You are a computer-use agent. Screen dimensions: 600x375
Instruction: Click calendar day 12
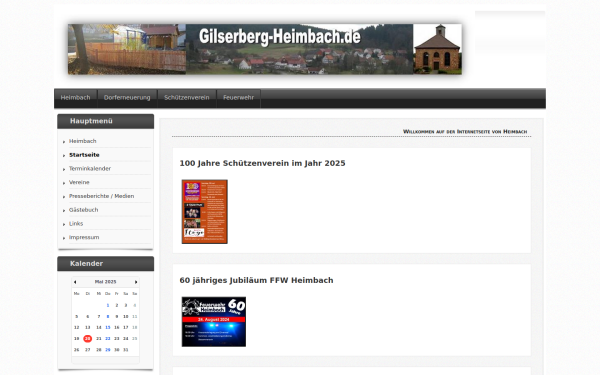point(77,328)
